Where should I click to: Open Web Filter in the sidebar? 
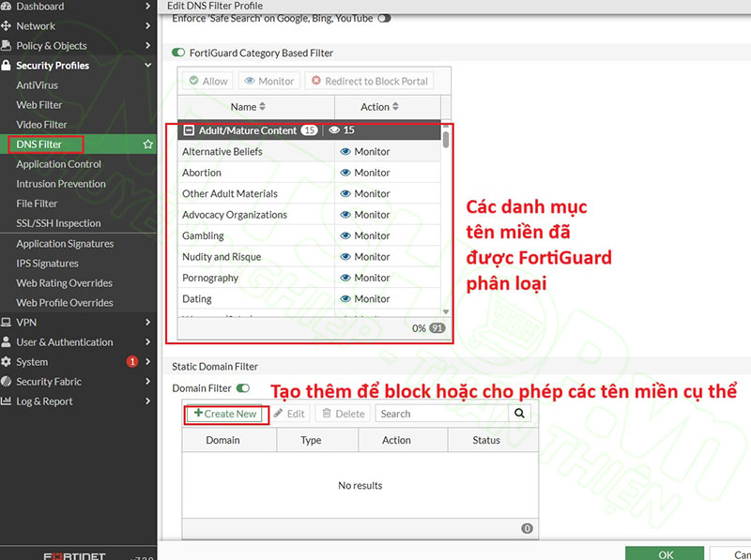point(39,105)
